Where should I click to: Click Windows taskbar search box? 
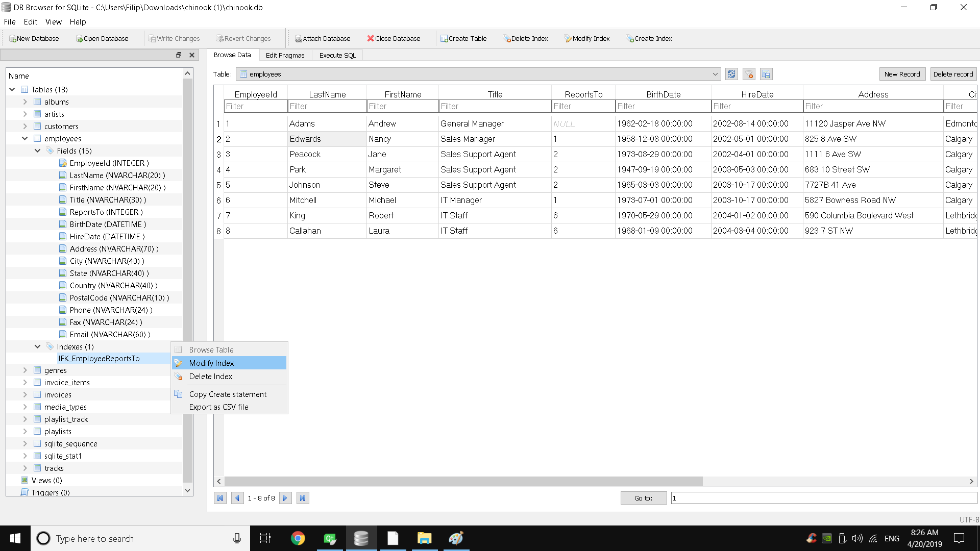tap(140, 538)
